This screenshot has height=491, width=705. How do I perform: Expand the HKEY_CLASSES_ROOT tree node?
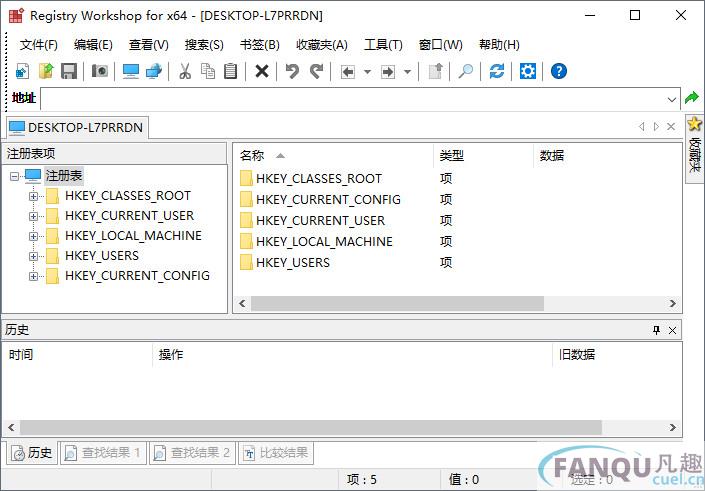(x=33, y=196)
